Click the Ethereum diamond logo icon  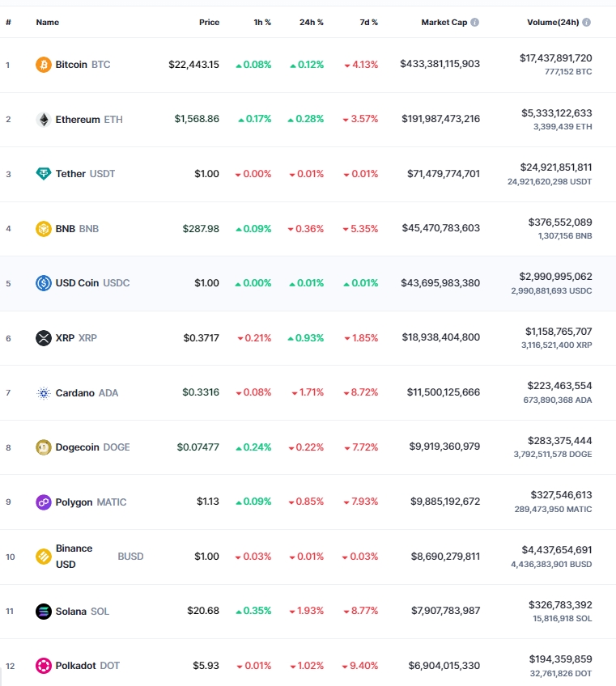pyautogui.click(x=44, y=120)
